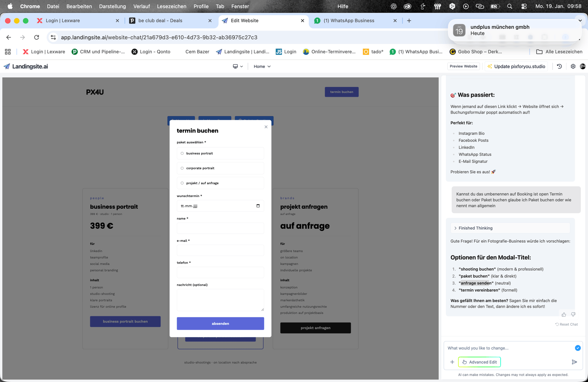This screenshot has height=382, width=588.
Task: Open the Apple menu
Action: click(10, 6)
